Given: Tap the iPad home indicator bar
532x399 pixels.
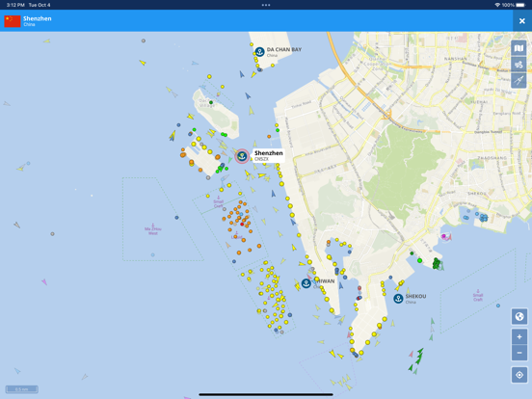Looking at the screenshot, I should [x=266, y=394].
